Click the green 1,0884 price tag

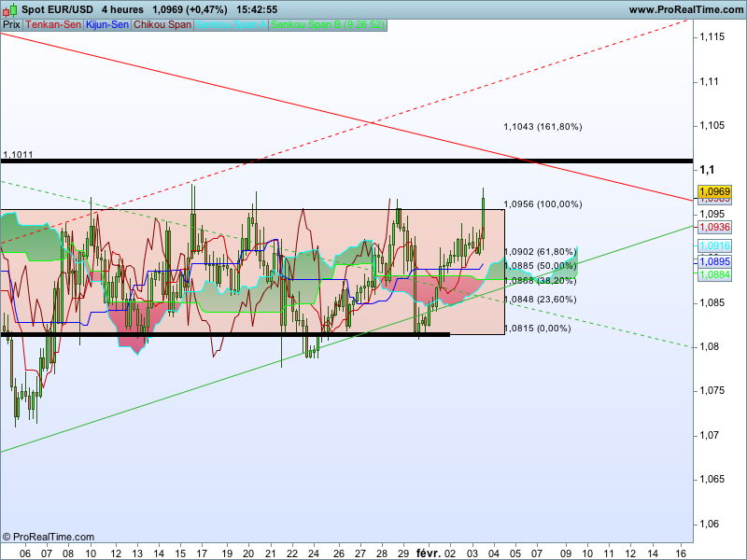pos(714,274)
